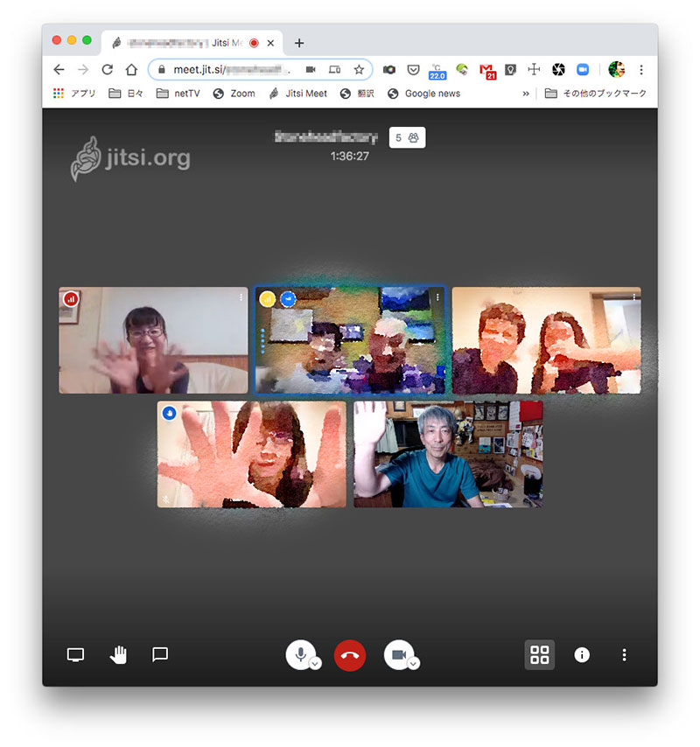Mute the microphone
Screen dimensions: 700x747
click(x=300, y=653)
